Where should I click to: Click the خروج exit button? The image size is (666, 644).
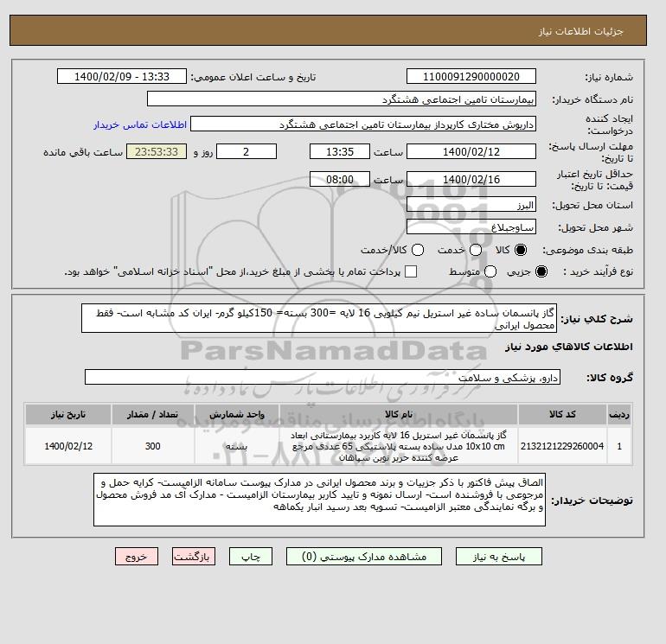tap(137, 557)
